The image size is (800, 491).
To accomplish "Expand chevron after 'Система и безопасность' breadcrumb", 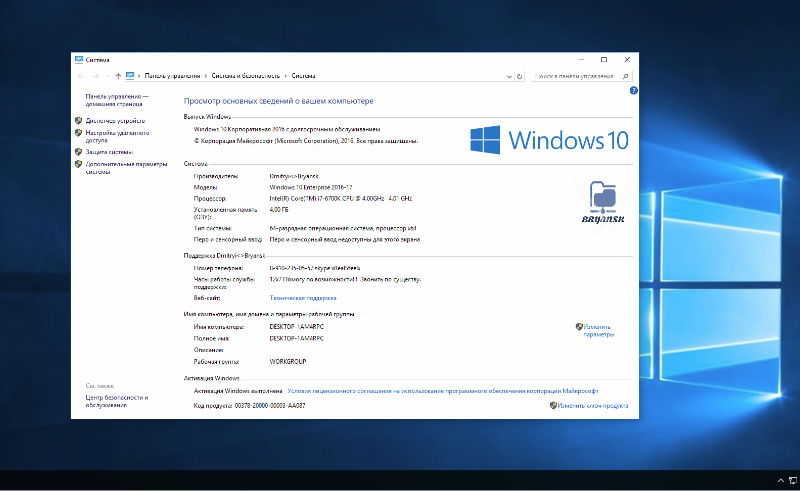I will click(286, 76).
